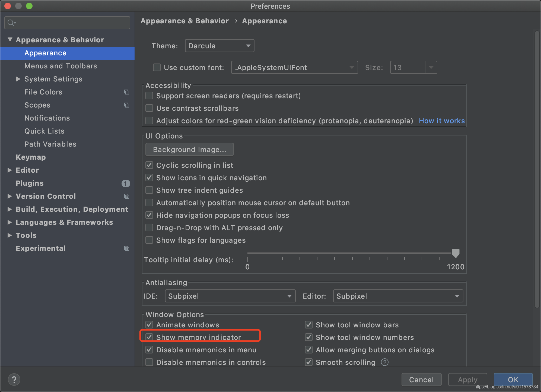Enable Use custom font checkbox

(x=157, y=67)
